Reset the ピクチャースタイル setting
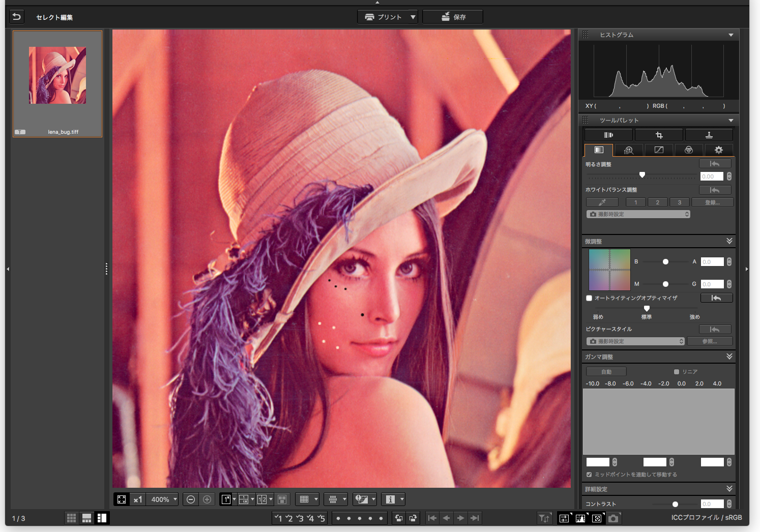 (x=715, y=330)
